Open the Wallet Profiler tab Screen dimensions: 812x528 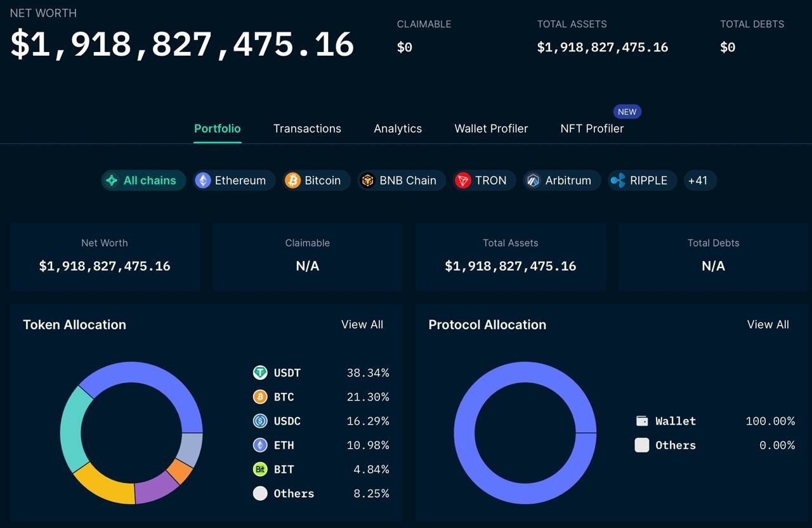[491, 129]
